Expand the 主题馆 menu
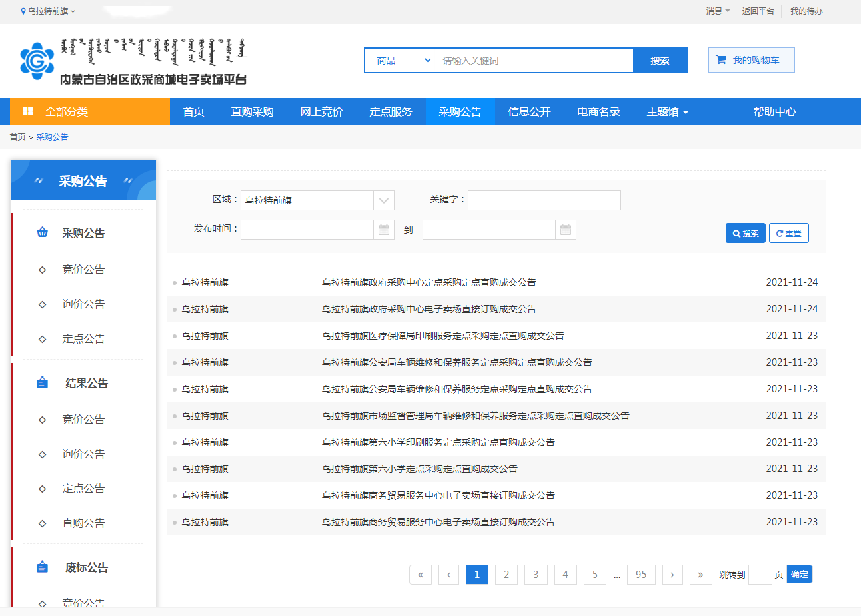Screen dimensions: 861x616 pyautogui.click(x=667, y=111)
